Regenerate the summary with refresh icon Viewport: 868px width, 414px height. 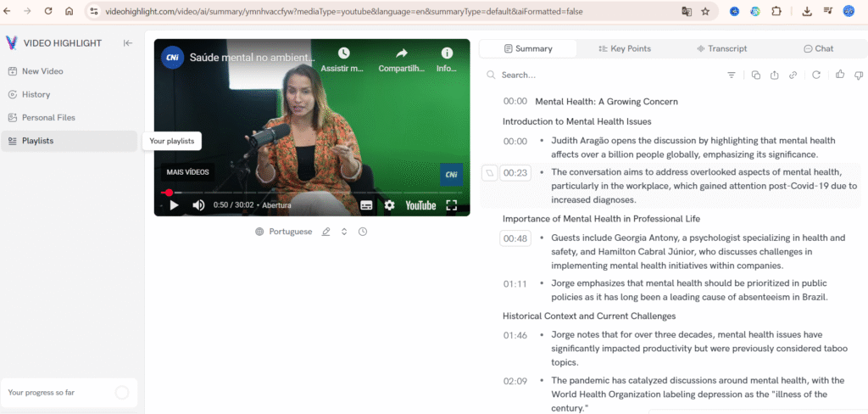816,76
